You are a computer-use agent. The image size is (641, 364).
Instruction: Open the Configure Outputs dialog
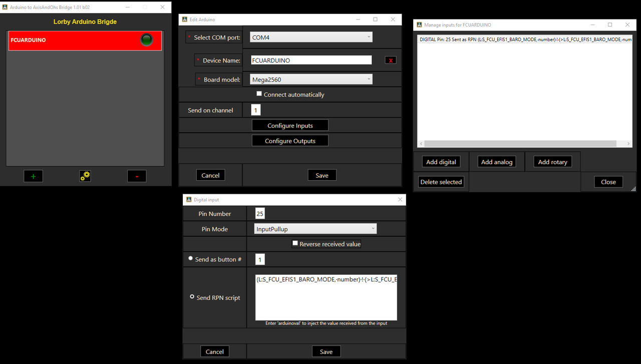tap(290, 140)
